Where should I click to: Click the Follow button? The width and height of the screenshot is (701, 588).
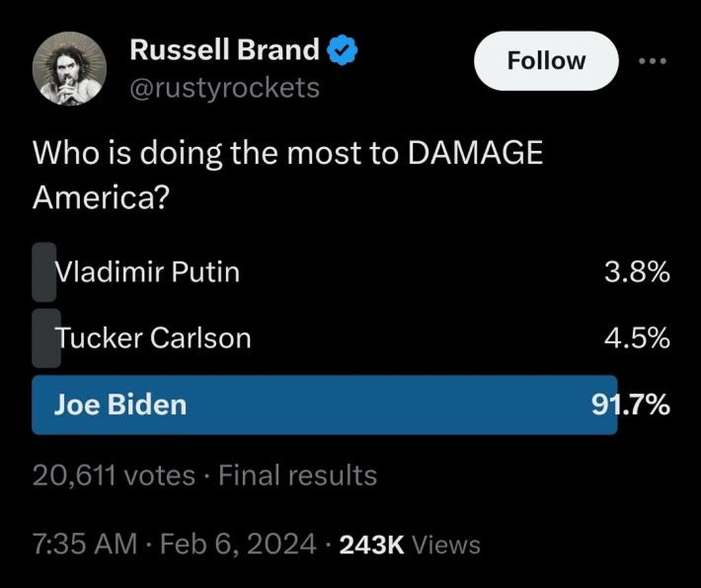tap(546, 61)
